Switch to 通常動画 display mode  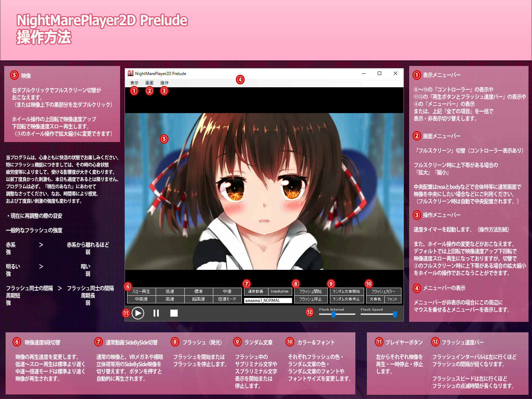tap(256, 291)
